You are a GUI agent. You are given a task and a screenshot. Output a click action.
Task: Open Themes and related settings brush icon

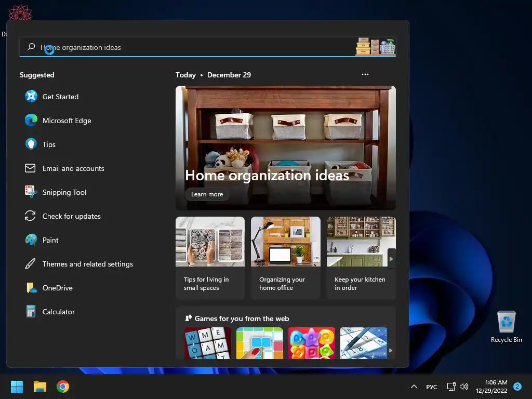pos(30,263)
